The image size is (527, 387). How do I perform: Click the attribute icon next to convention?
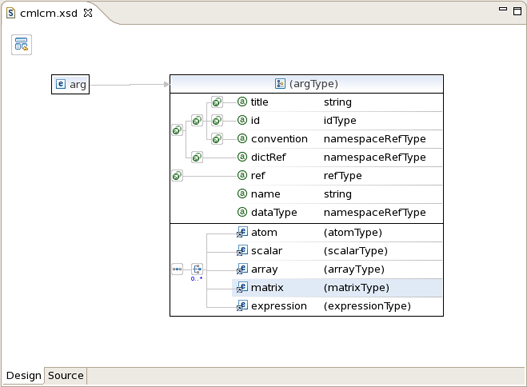[242, 139]
